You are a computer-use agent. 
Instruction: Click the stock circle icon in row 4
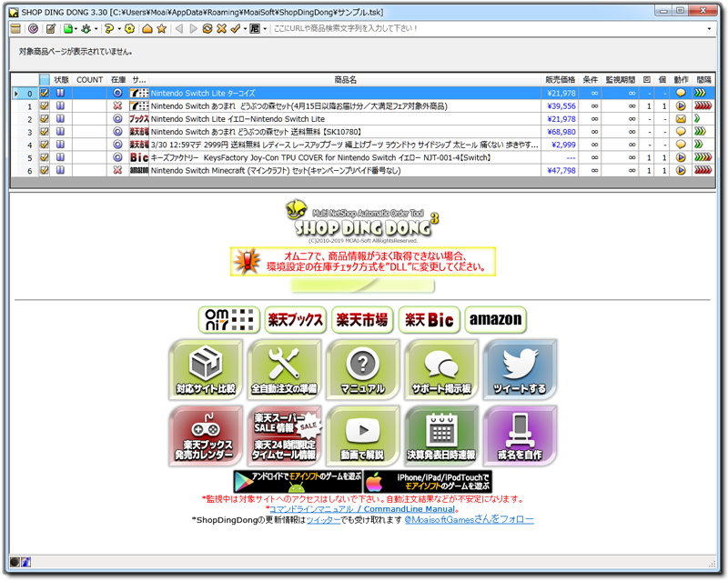coord(117,145)
